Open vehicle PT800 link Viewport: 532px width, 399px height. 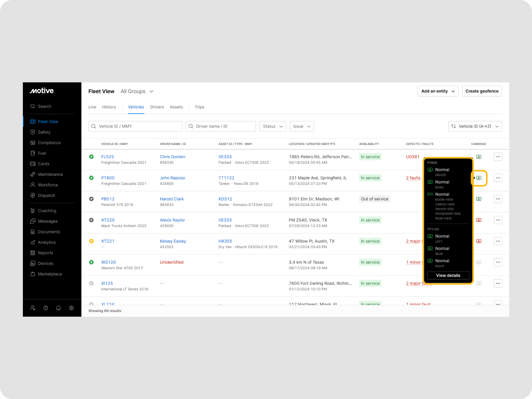pos(108,178)
